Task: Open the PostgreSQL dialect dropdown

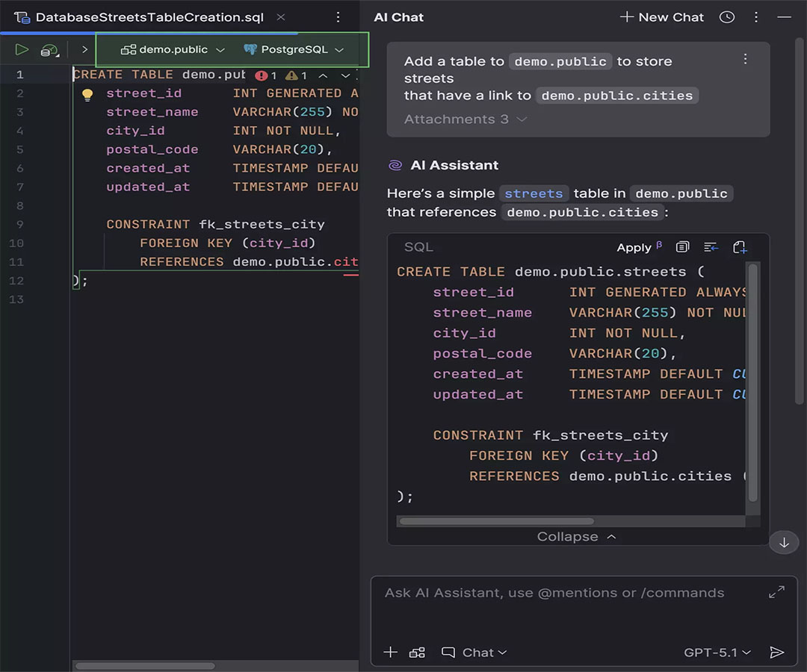Action: (x=294, y=50)
